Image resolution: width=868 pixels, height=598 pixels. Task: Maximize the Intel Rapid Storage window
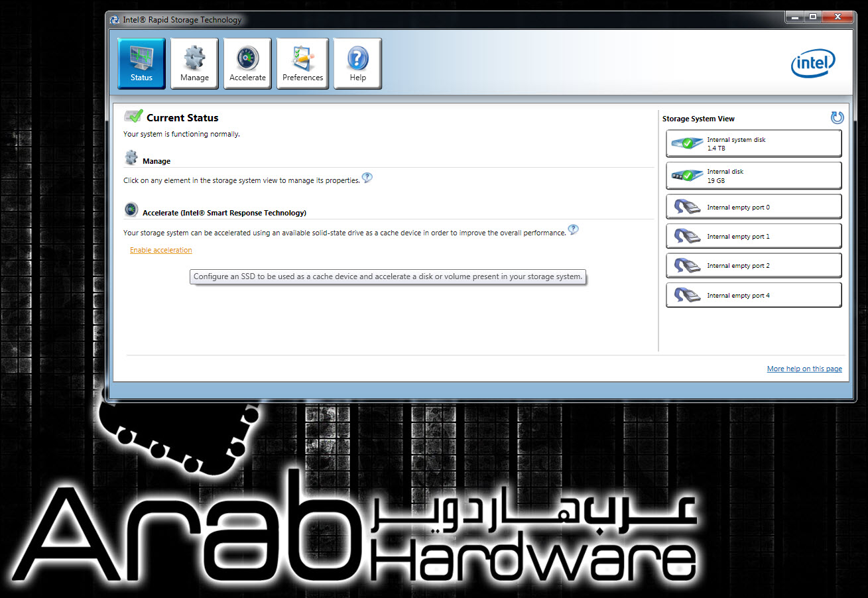click(813, 17)
